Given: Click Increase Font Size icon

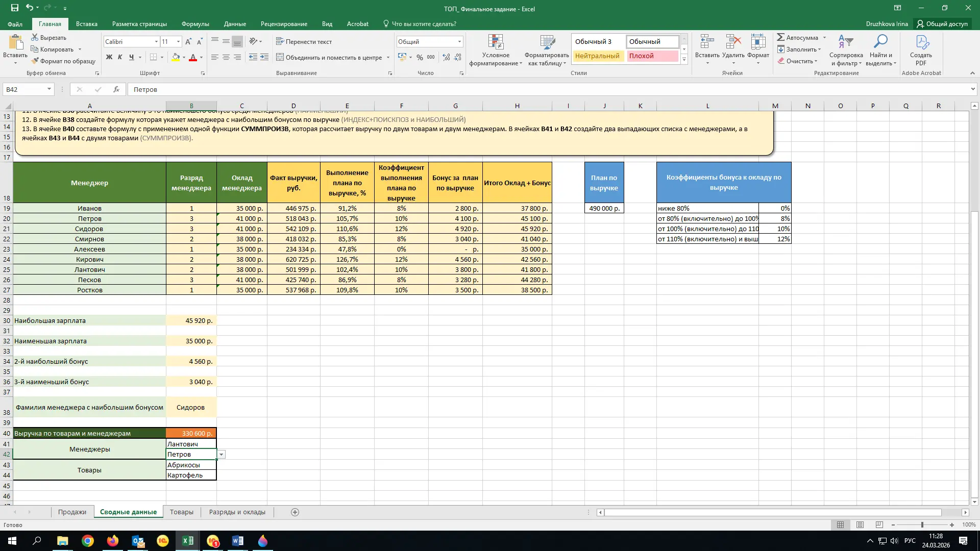Looking at the screenshot, I should (x=188, y=42).
